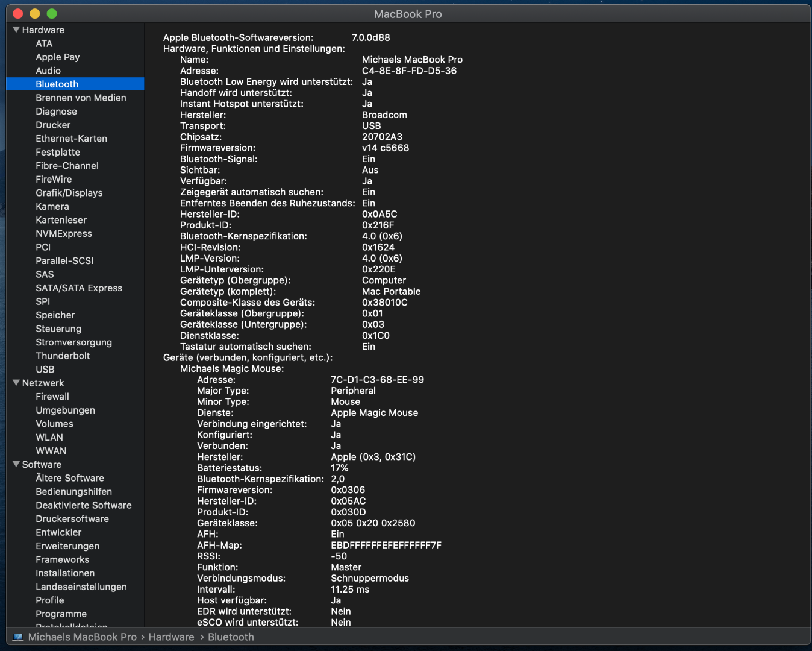
Task: Collapse the Hardware section disclosure triangle
Action: click(16, 30)
